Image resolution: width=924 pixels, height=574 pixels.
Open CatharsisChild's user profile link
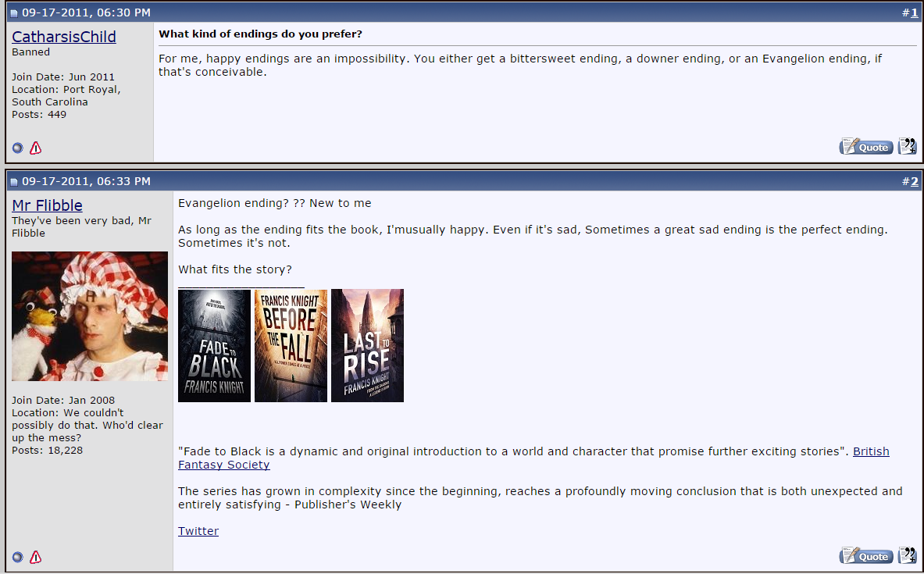(x=63, y=37)
